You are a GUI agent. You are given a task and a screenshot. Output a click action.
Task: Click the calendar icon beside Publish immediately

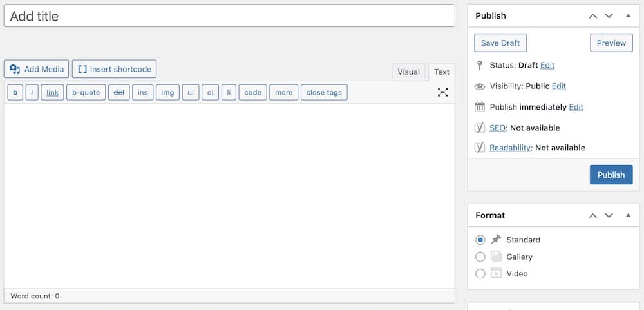480,107
